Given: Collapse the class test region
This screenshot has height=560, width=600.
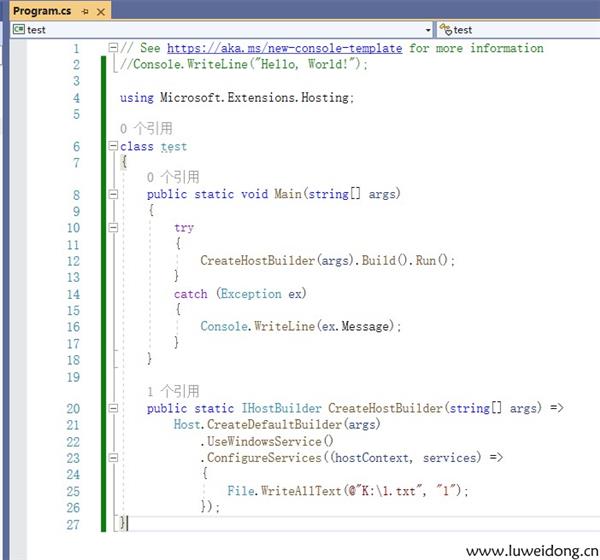Looking at the screenshot, I should [113, 147].
